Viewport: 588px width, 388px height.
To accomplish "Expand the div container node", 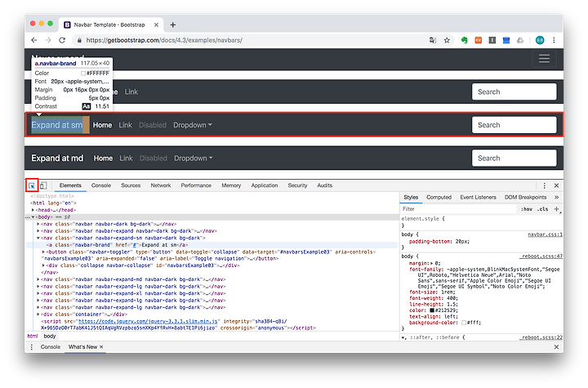I will (x=38, y=314).
